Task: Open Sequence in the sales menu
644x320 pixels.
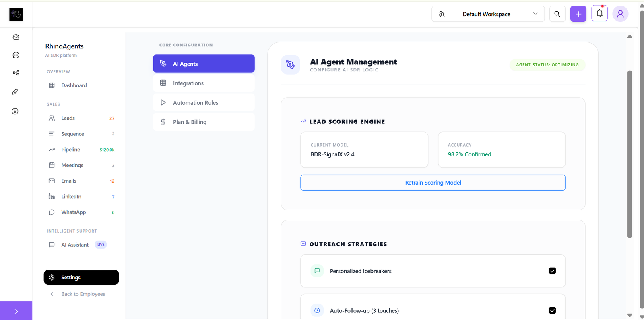Action: [x=81, y=134]
